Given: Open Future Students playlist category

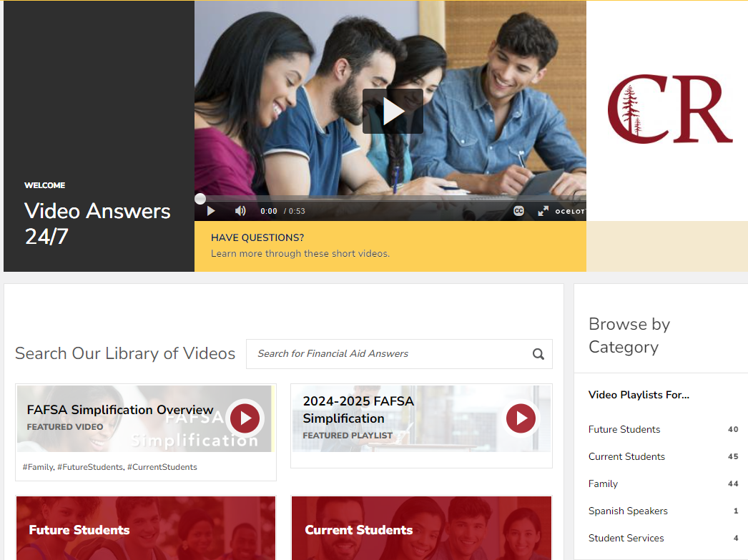Looking at the screenshot, I should [624, 429].
